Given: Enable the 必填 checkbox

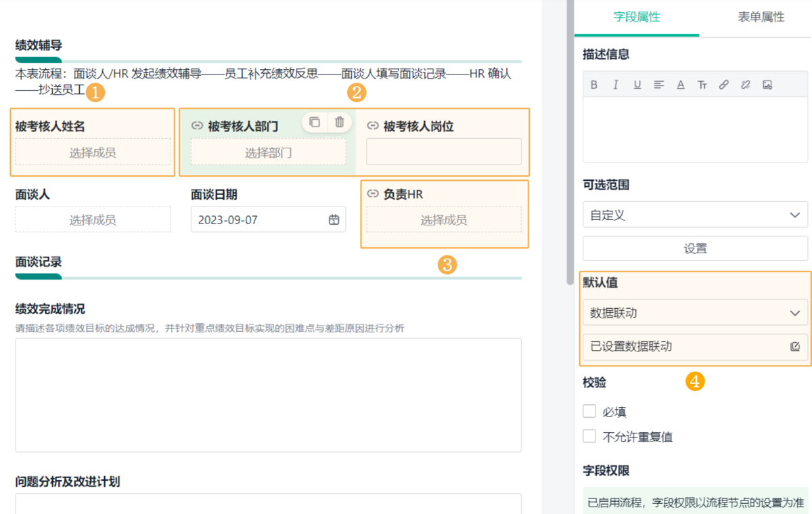Looking at the screenshot, I should (589, 411).
